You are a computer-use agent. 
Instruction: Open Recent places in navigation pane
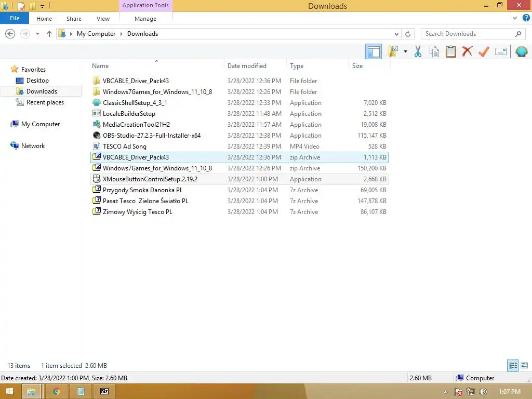click(x=45, y=102)
